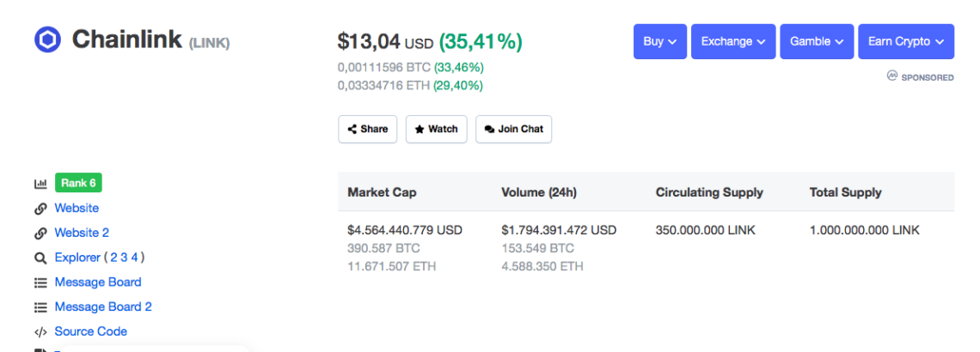Image resolution: width=980 pixels, height=352 pixels.
Task: Click the chain link icon beside Website 2
Action: 40,234
